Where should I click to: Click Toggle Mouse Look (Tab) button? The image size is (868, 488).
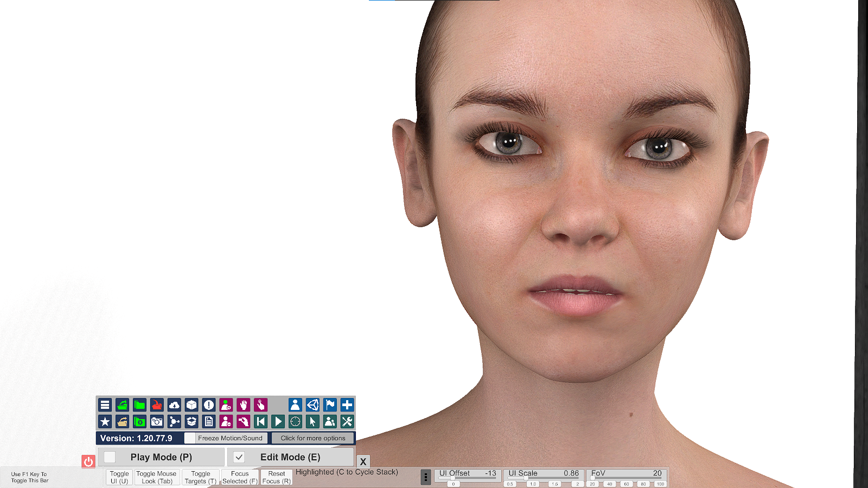[156, 477]
